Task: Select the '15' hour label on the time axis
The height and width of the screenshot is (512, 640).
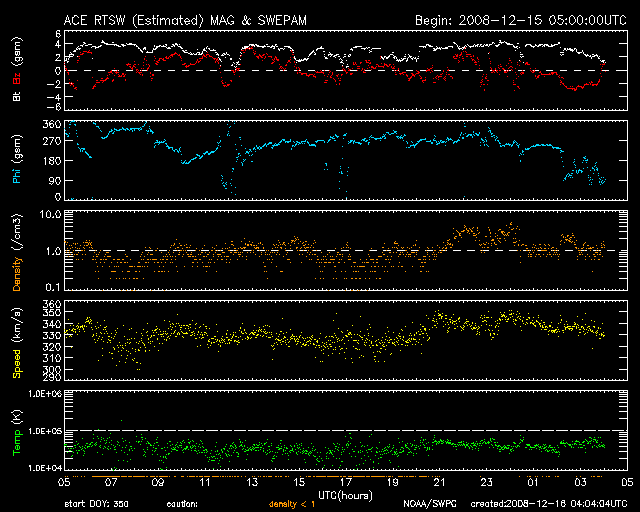Action: (299, 482)
